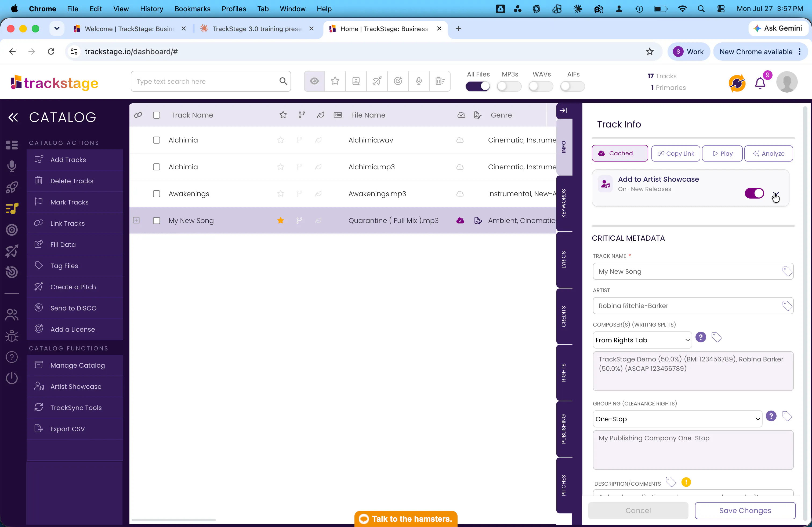The image size is (812, 527).
Task: Open notifications bell with 9 badge
Action: click(760, 83)
